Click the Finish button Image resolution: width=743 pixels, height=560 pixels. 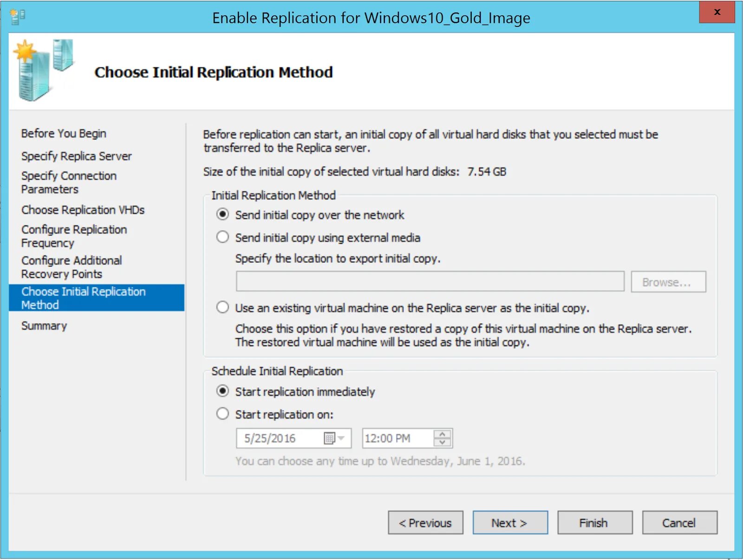(x=594, y=523)
